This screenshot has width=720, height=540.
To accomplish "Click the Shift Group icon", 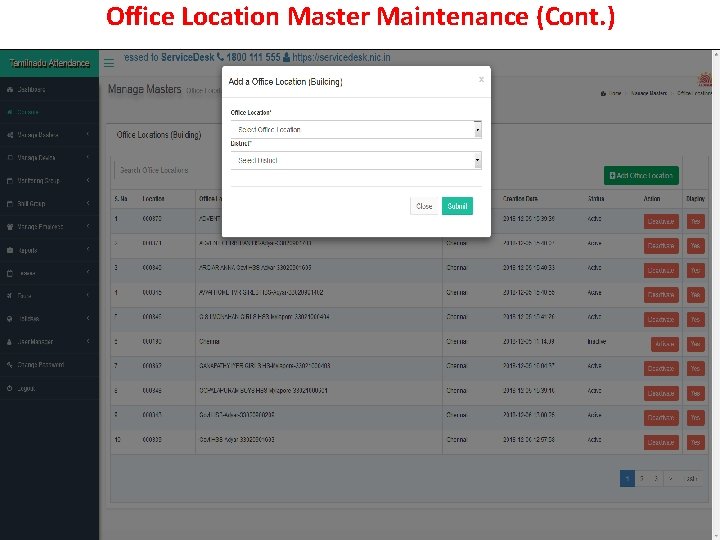I will click(x=10, y=204).
